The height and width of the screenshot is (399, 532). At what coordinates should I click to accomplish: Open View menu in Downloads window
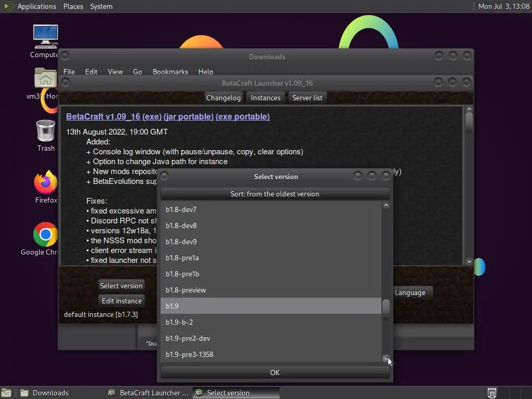115,72
